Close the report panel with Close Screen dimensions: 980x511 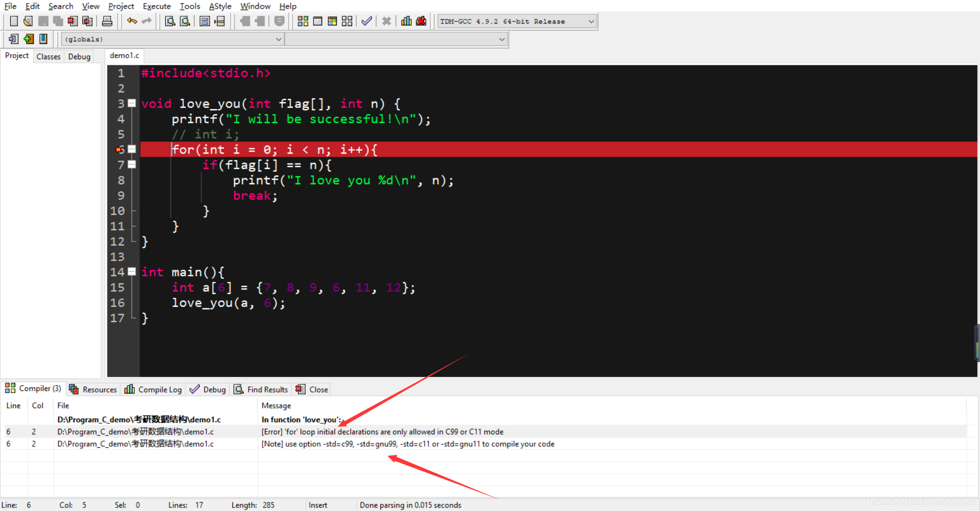pyautogui.click(x=311, y=389)
